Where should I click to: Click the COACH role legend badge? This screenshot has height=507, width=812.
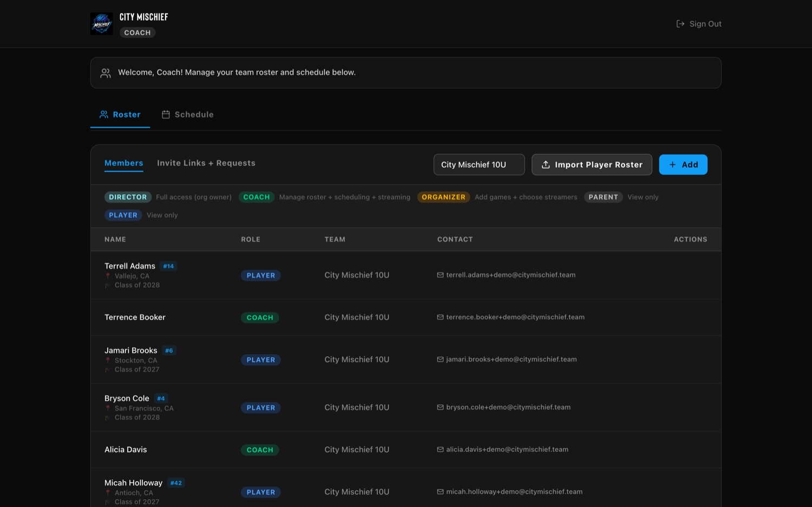(x=257, y=197)
